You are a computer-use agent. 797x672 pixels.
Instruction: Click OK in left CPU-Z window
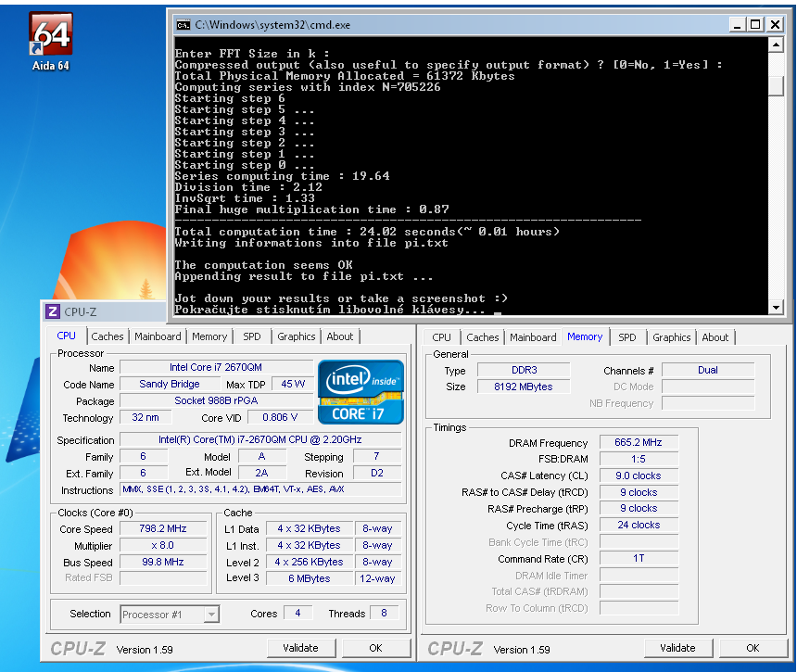click(375, 648)
